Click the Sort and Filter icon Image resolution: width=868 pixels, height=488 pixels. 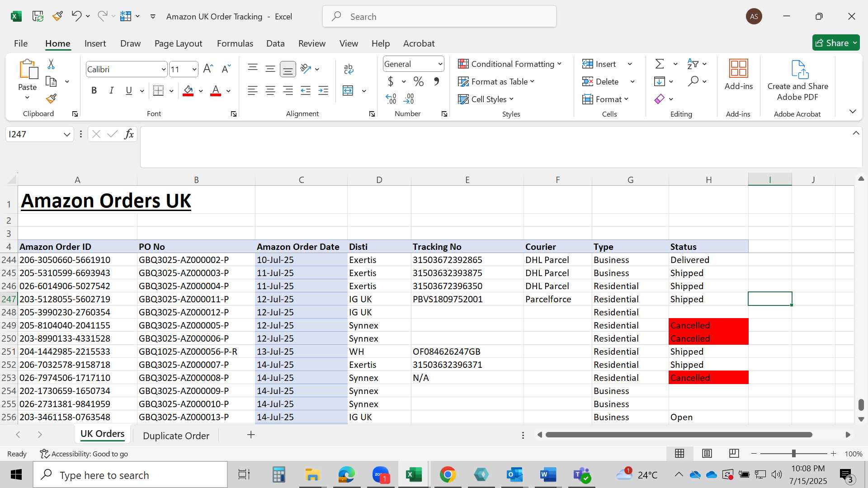[x=693, y=64]
